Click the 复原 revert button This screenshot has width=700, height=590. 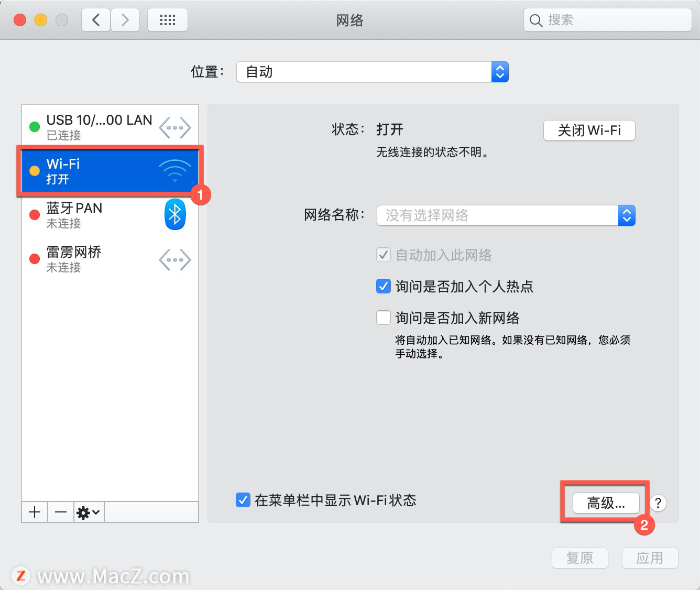tap(579, 558)
